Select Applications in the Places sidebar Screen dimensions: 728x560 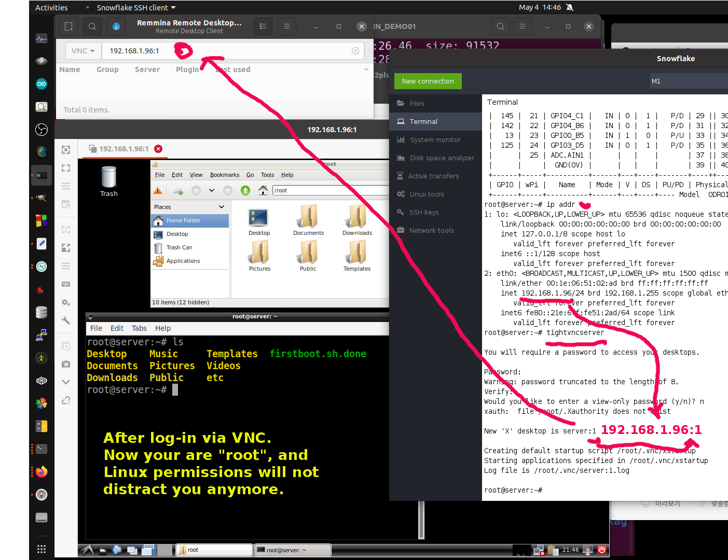190,261
